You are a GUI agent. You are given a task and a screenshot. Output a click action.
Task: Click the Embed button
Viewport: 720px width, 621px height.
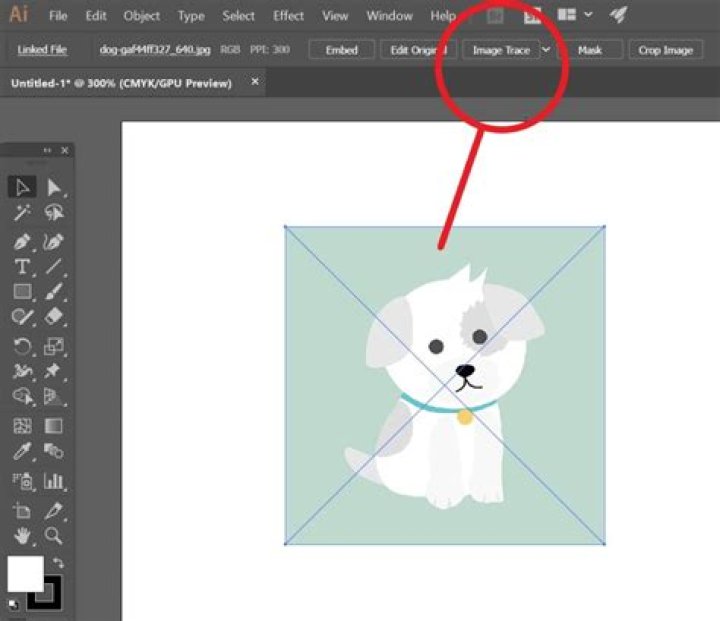(x=342, y=50)
